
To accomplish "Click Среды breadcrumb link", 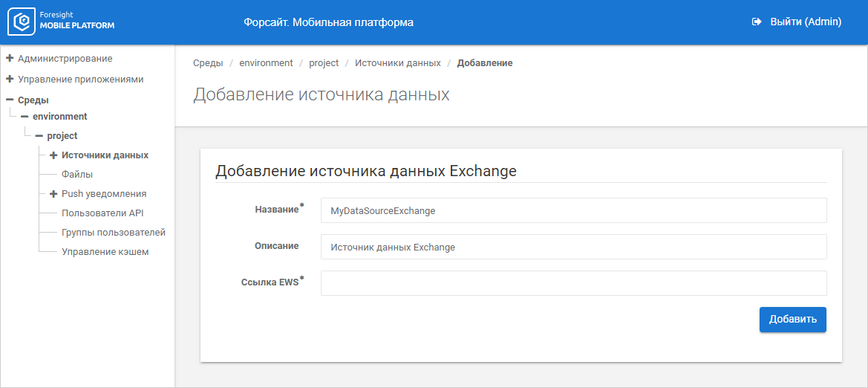I will tap(208, 63).
